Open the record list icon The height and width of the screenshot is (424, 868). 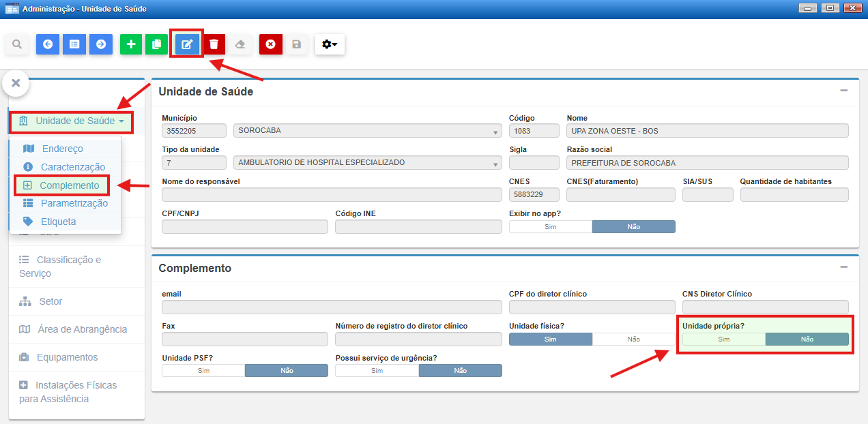[x=74, y=44]
